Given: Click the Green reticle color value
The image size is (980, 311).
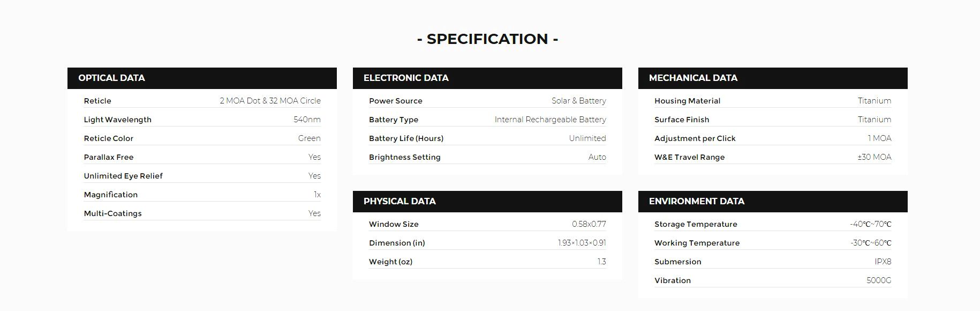Looking at the screenshot, I should click(x=309, y=138).
